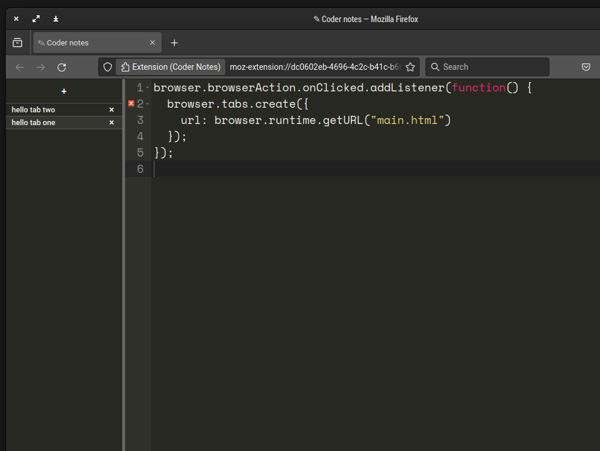Image resolution: width=600 pixels, height=451 pixels.
Task: Close the 'hello tab two' note
Action: click(111, 110)
